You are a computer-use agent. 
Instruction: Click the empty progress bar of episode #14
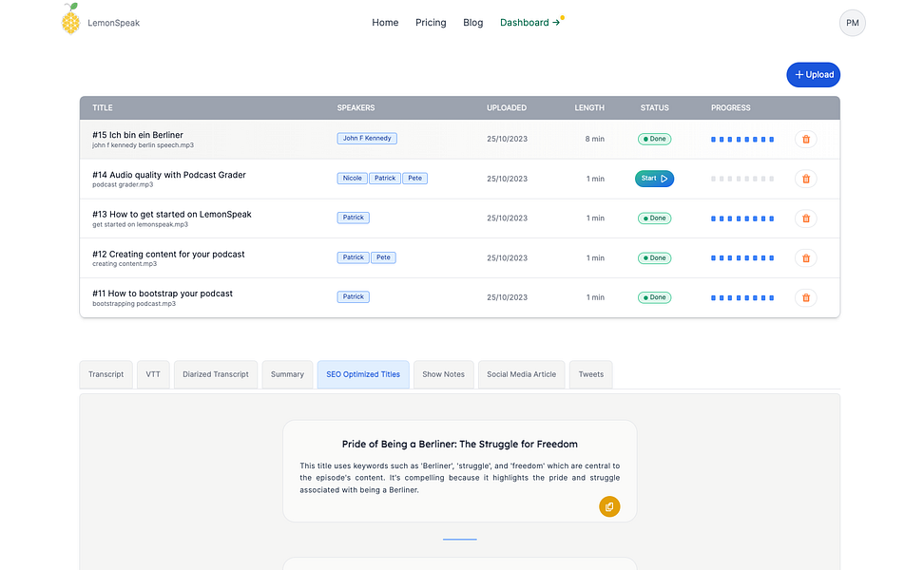click(x=741, y=179)
